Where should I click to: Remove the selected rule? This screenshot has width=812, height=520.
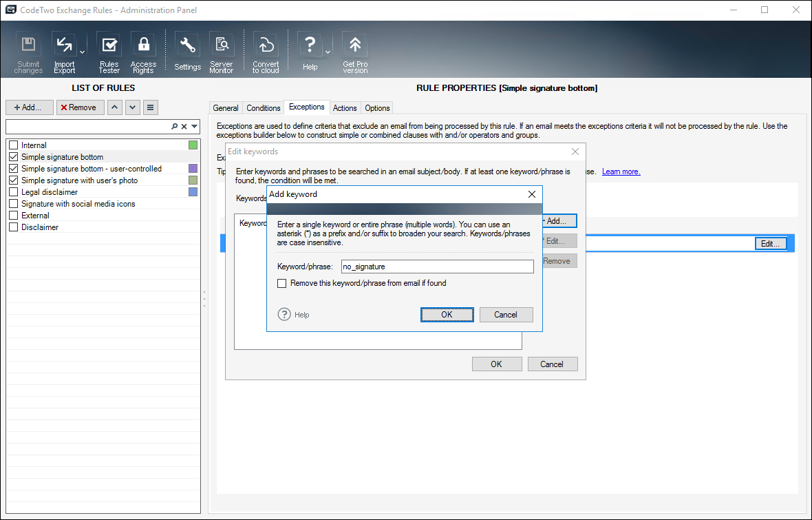pyautogui.click(x=81, y=107)
